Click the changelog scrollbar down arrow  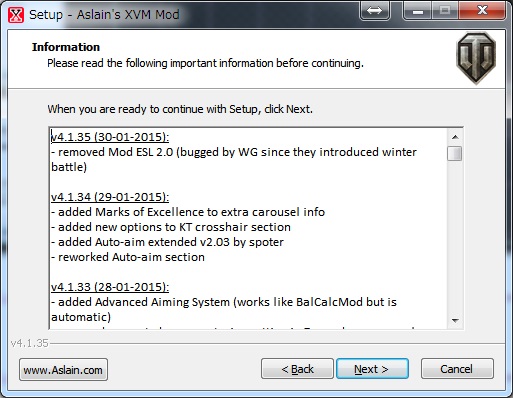coord(455,320)
